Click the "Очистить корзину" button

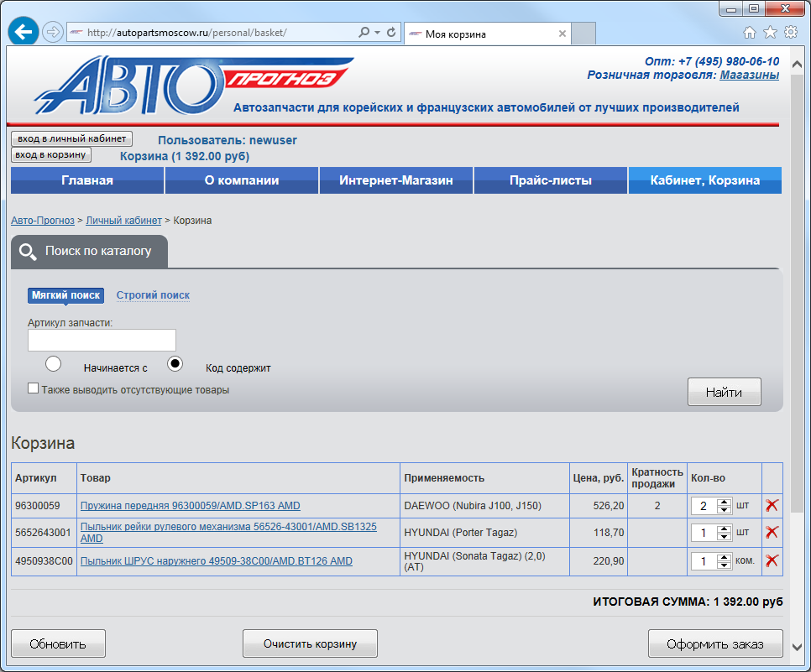[310, 643]
